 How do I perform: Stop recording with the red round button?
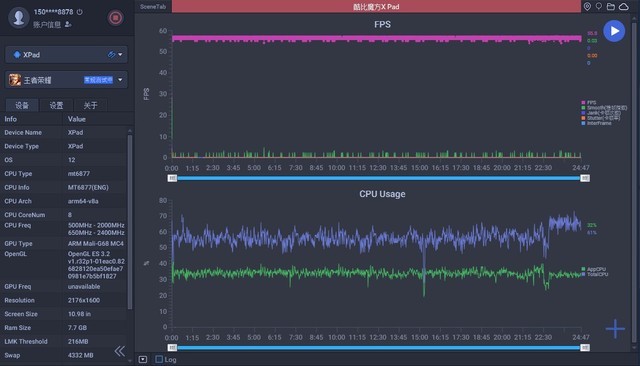[116, 18]
